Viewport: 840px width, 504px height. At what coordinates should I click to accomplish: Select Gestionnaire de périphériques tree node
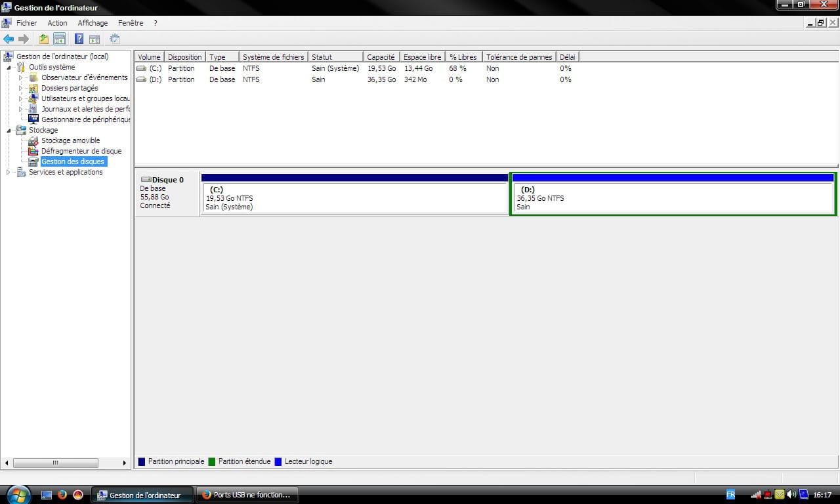click(85, 119)
